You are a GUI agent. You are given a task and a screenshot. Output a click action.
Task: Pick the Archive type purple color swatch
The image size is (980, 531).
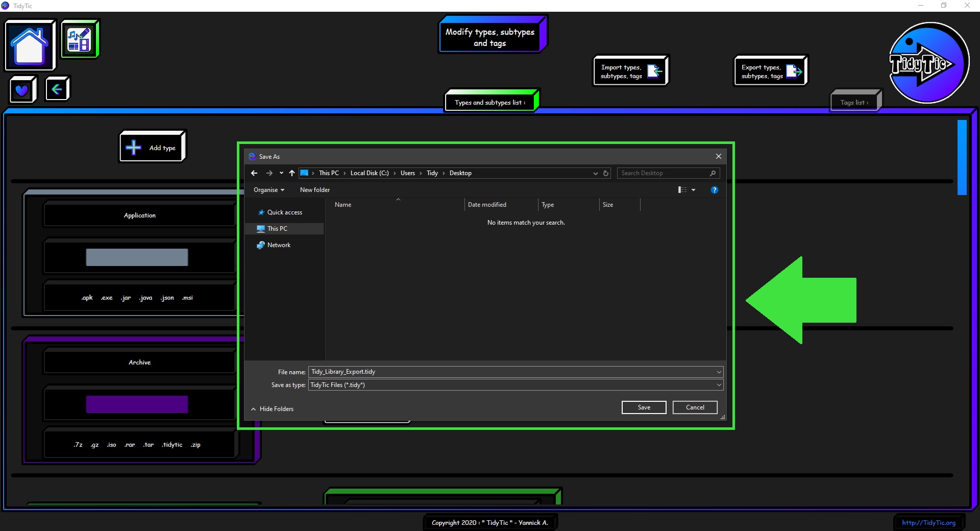tap(137, 404)
